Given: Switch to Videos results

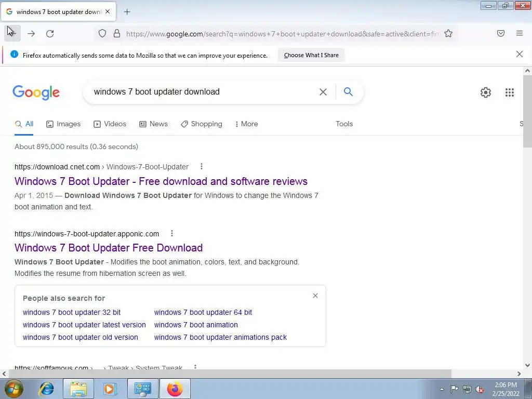Looking at the screenshot, I should click(110, 124).
